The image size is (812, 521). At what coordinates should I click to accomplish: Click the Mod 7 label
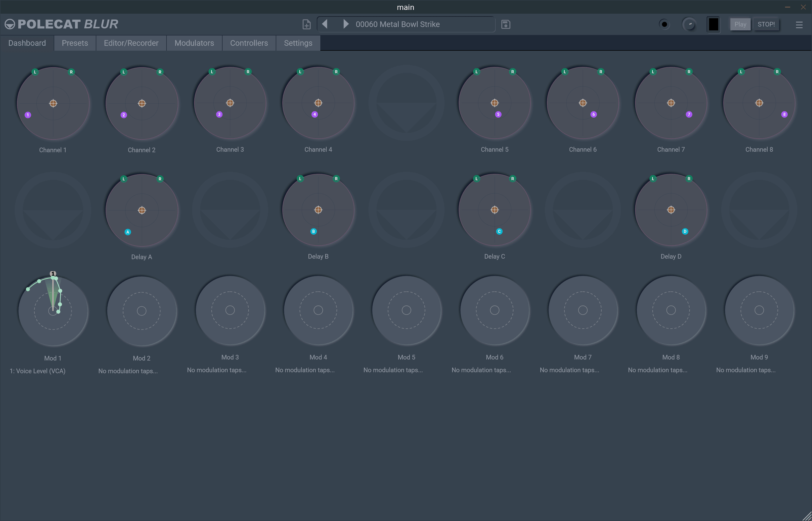tap(583, 357)
